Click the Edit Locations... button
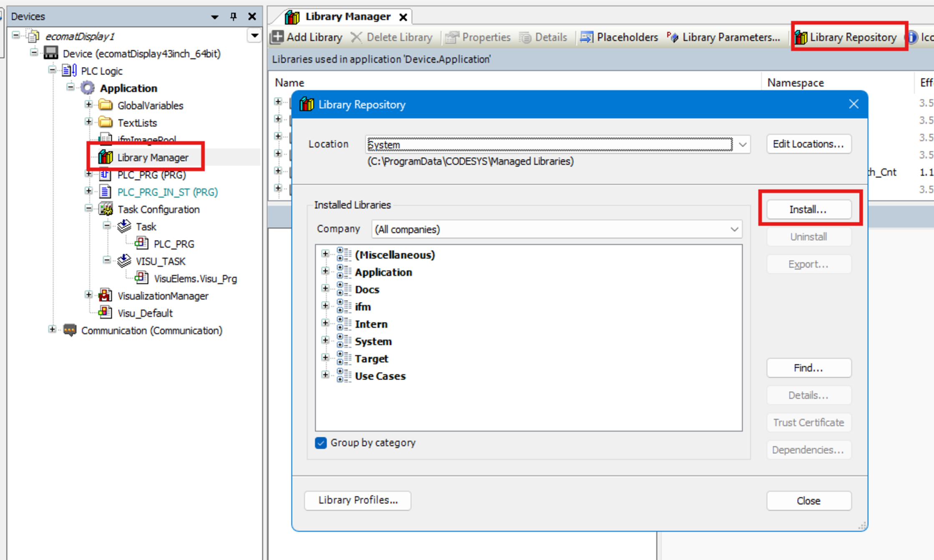934x560 pixels. (808, 144)
